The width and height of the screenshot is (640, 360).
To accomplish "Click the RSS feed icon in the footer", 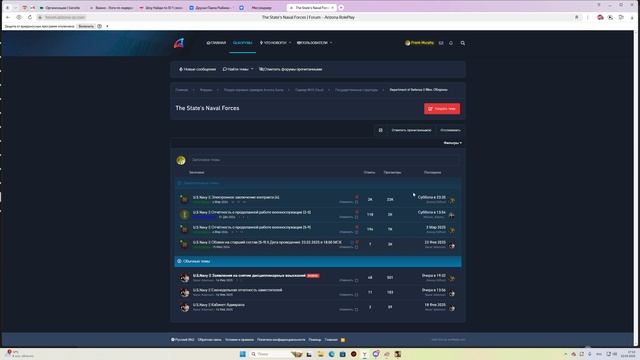I will tap(343, 340).
